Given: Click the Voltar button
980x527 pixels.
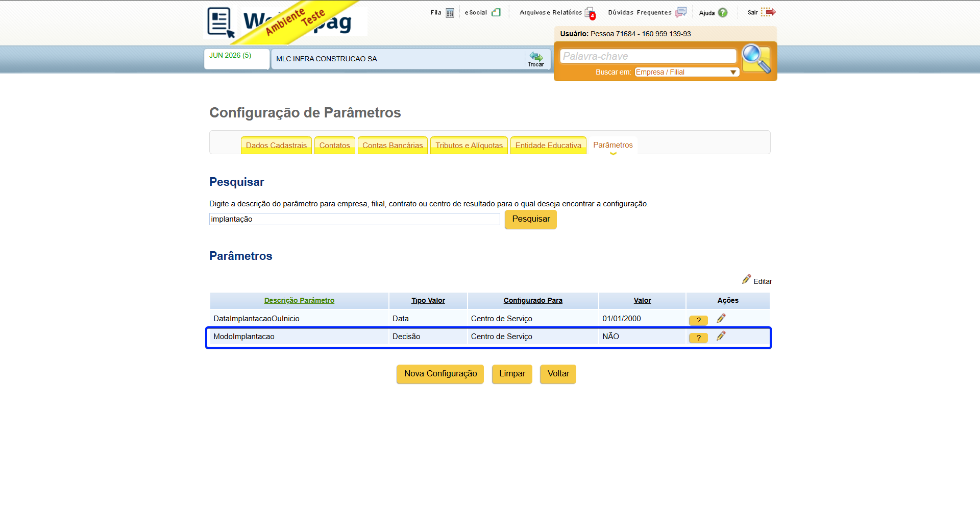Looking at the screenshot, I should [x=558, y=374].
